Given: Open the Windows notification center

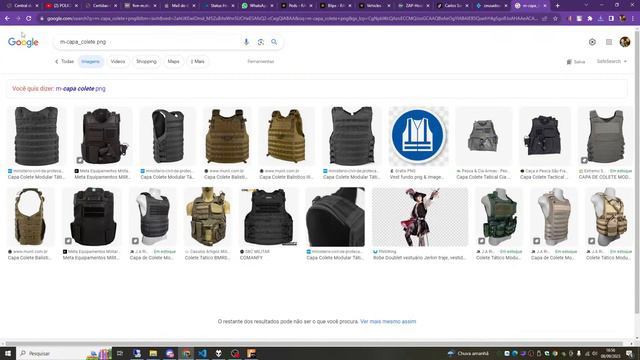Looking at the screenshot, I should point(629,353).
